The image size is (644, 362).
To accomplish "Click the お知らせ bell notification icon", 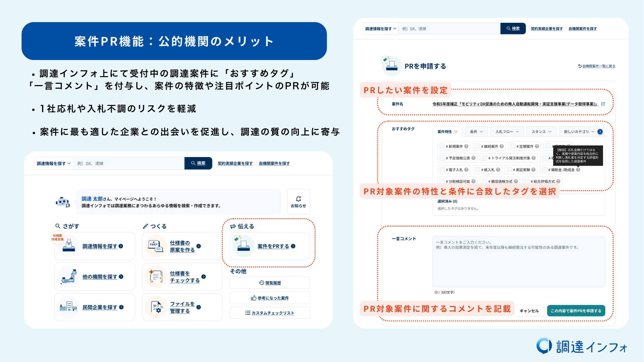I will [298, 199].
